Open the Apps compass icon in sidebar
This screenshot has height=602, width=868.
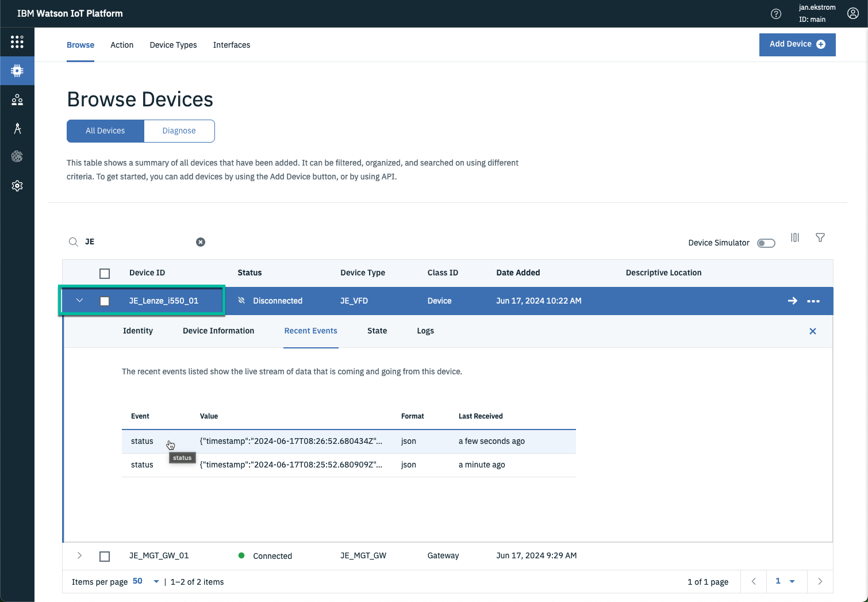[17, 128]
